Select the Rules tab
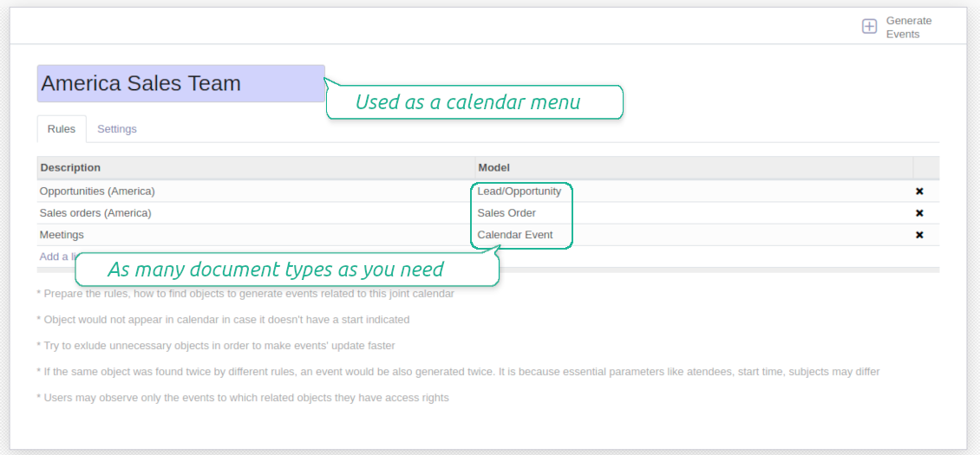This screenshot has width=980, height=455. (62, 129)
